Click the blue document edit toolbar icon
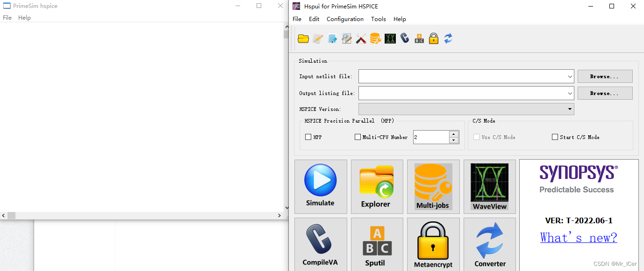This screenshot has height=271, width=644. coord(332,38)
